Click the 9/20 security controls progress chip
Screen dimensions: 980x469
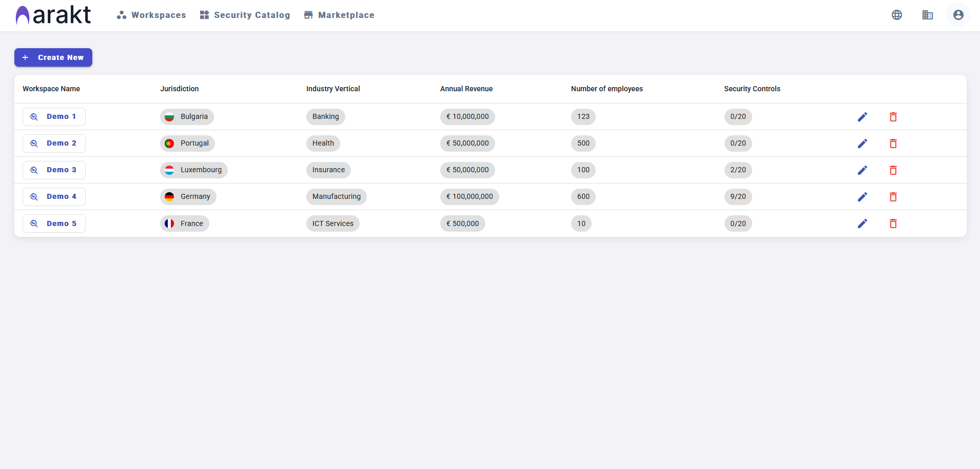(738, 197)
